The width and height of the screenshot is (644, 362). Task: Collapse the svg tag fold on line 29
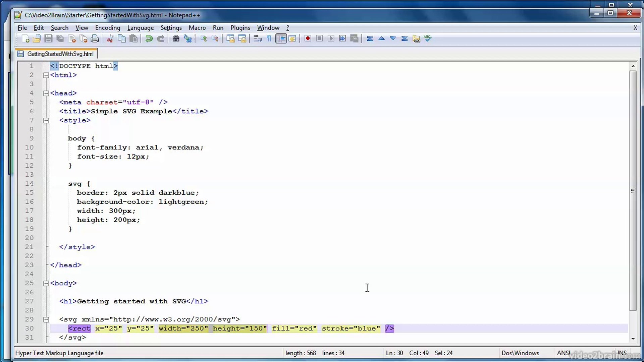pos(46,319)
